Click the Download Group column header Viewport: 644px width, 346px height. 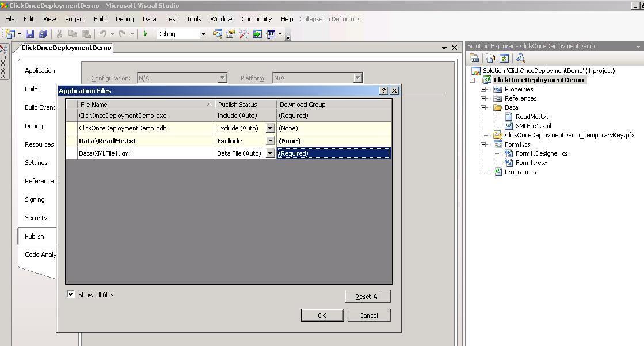(x=334, y=105)
